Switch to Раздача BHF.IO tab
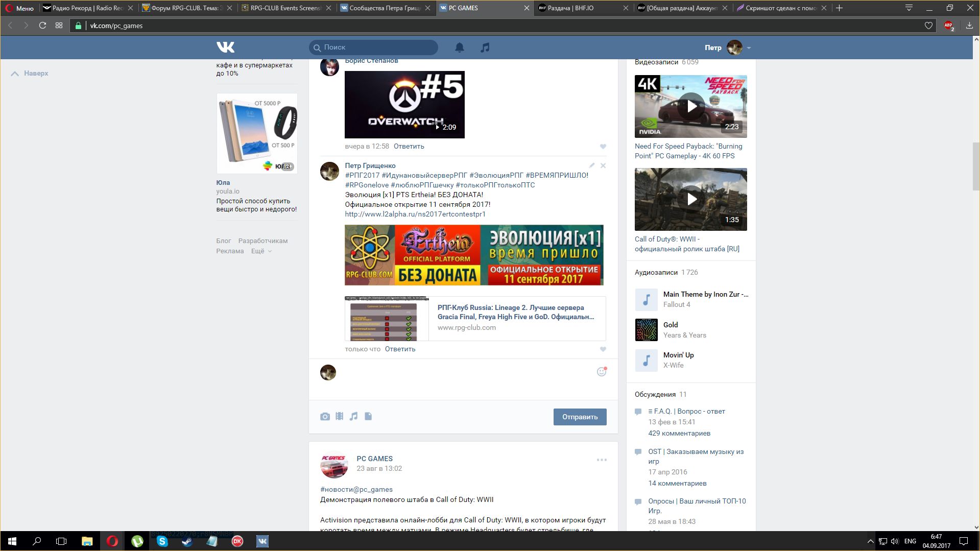980x551 pixels. point(583,8)
